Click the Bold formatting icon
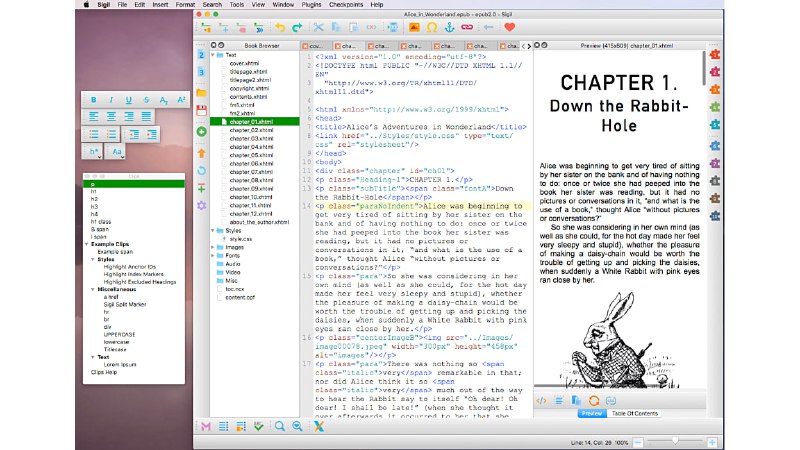The height and width of the screenshot is (450, 800). coord(95,100)
